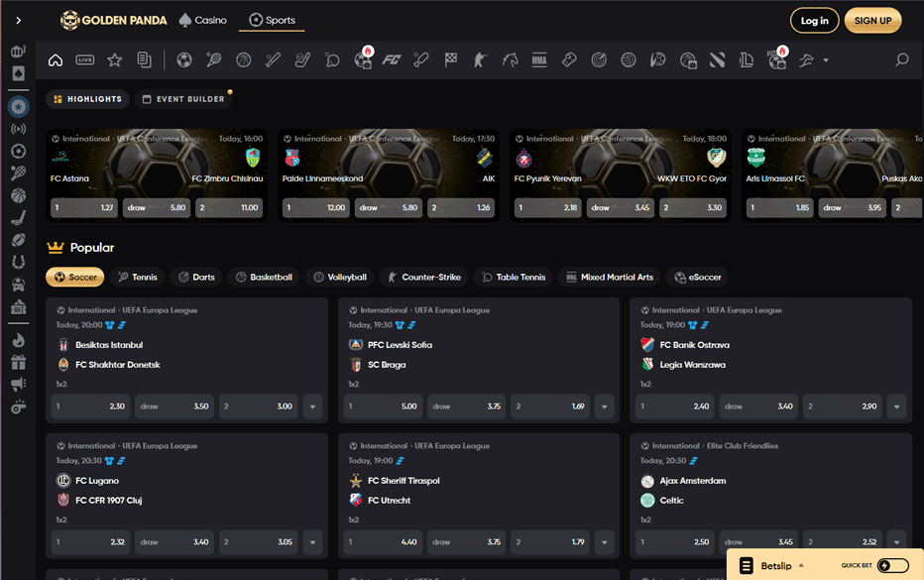Screen dimensions: 924x580
Task: Bet on Besiktas Istanbul win at 2.30
Action: (x=90, y=406)
